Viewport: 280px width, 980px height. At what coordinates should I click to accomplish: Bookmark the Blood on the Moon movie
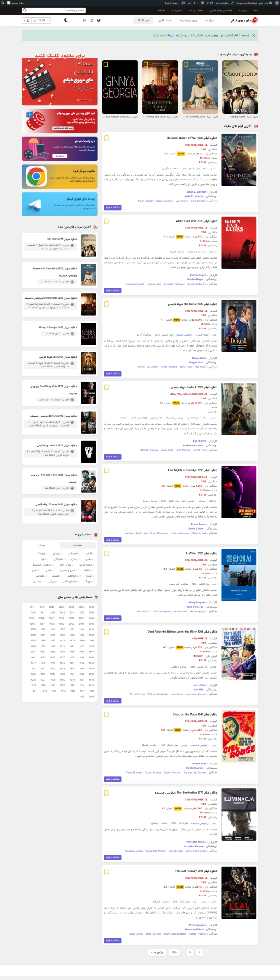106,714
